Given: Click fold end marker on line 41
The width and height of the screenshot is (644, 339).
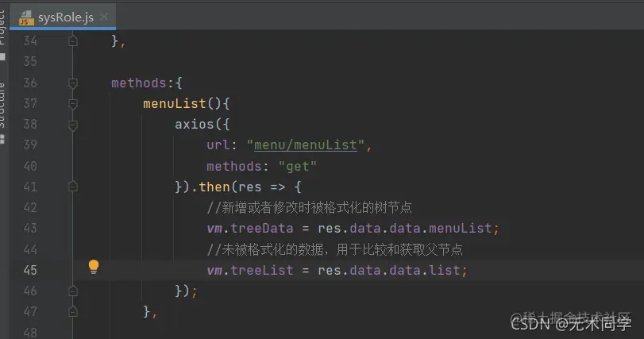Looking at the screenshot, I should 73,187.
